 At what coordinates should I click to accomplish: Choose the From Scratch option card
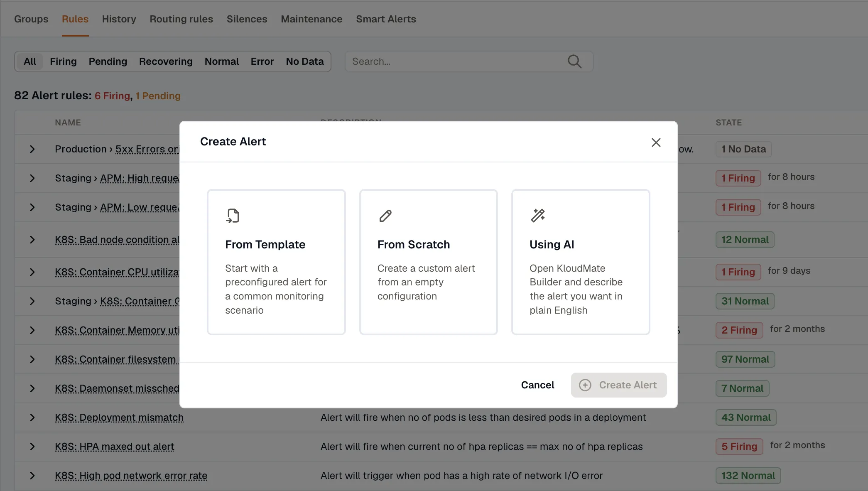[x=428, y=262]
